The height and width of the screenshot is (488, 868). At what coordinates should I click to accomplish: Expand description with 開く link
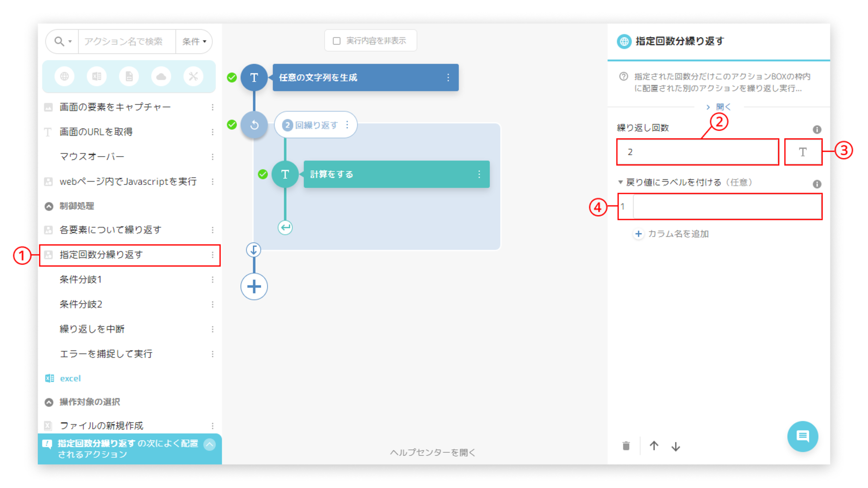coord(719,107)
